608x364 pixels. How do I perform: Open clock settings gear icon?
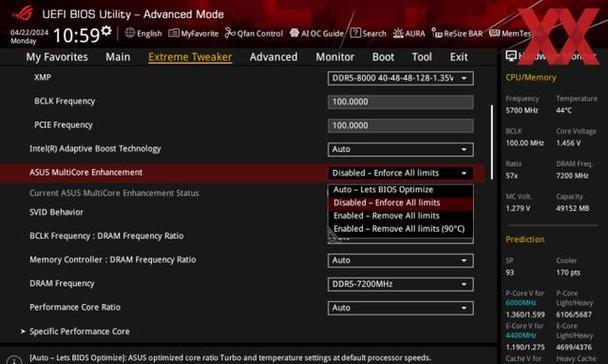[106, 31]
